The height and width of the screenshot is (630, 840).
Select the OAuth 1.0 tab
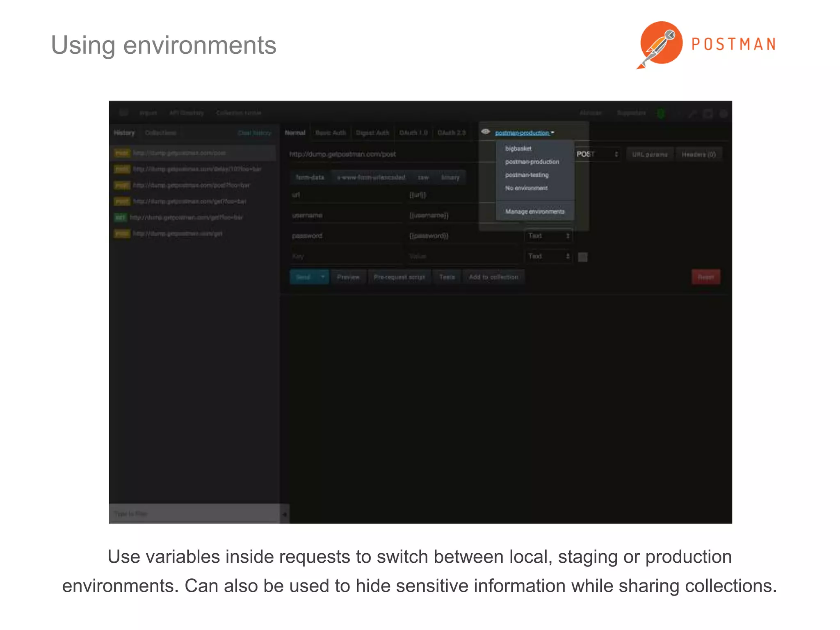[413, 132]
